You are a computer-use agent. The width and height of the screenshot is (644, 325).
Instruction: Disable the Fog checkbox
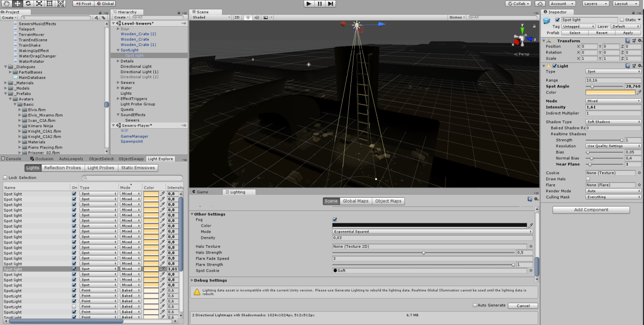point(335,220)
